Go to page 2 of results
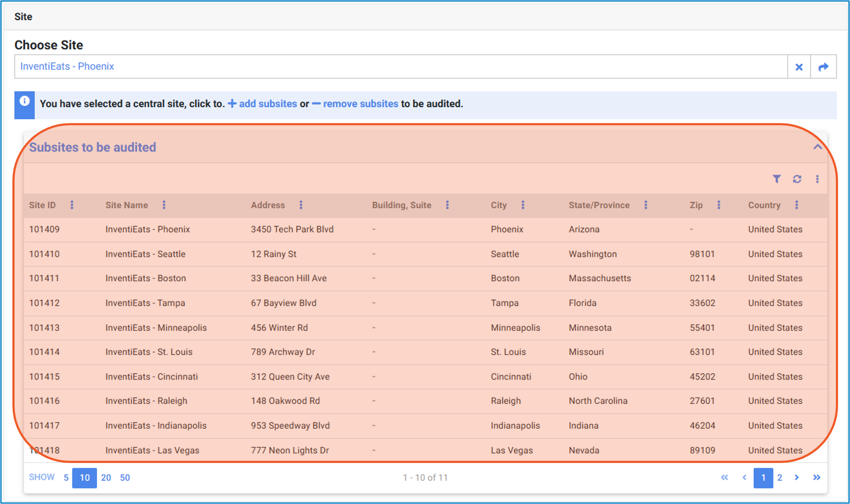 tap(779, 477)
